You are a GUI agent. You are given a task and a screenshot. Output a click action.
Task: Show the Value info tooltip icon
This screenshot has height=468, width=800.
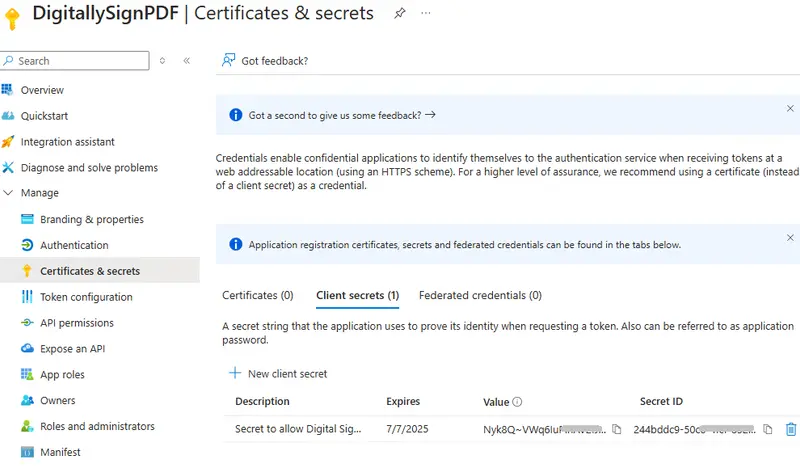pyautogui.click(x=517, y=402)
